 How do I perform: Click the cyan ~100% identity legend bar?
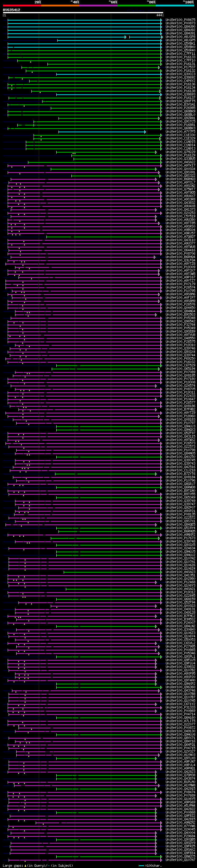click(x=175, y=6)
